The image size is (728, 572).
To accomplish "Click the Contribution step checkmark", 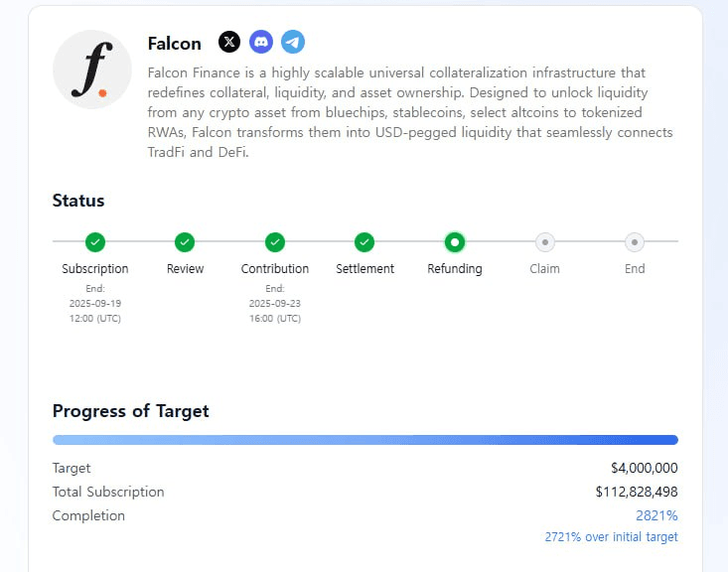I will tap(275, 241).
